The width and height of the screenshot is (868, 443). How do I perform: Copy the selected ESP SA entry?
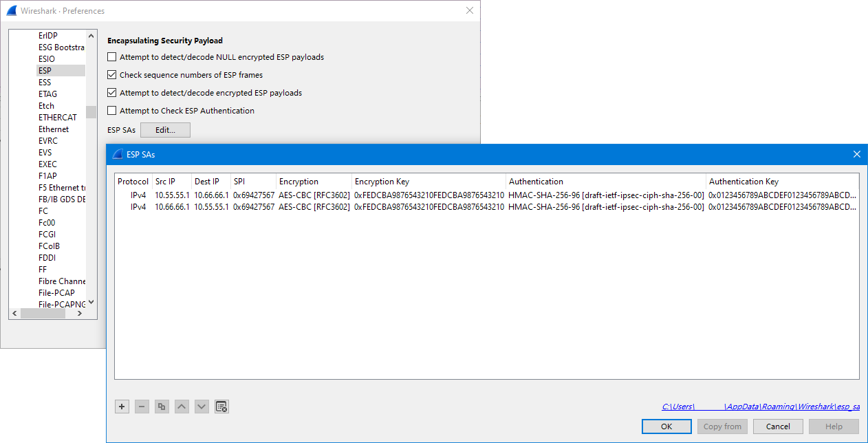click(162, 407)
